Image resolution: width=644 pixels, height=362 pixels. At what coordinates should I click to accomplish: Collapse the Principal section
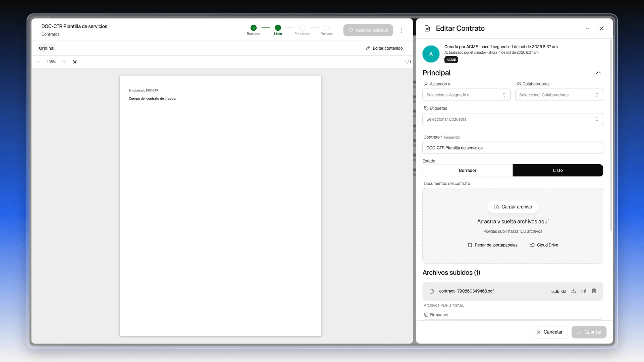tap(598, 73)
